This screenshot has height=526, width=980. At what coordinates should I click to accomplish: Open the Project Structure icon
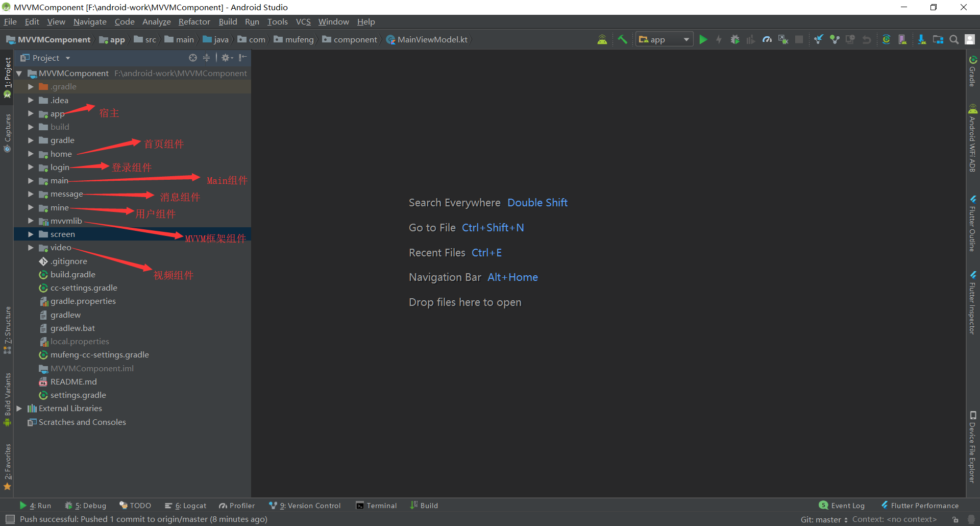pyautogui.click(x=938, y=39)
